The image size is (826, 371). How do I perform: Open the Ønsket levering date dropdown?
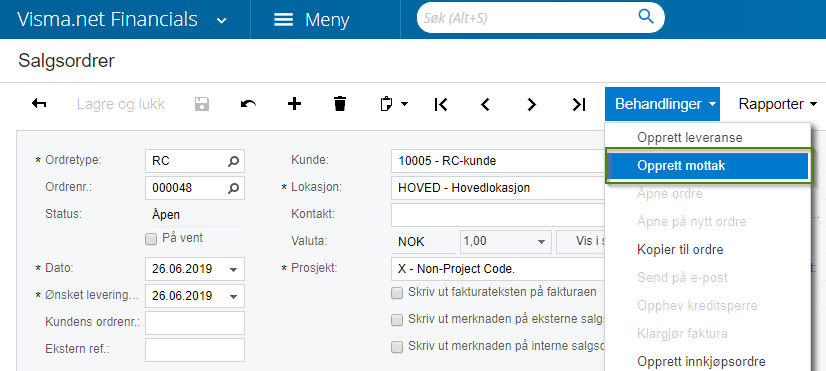[234, 296]
